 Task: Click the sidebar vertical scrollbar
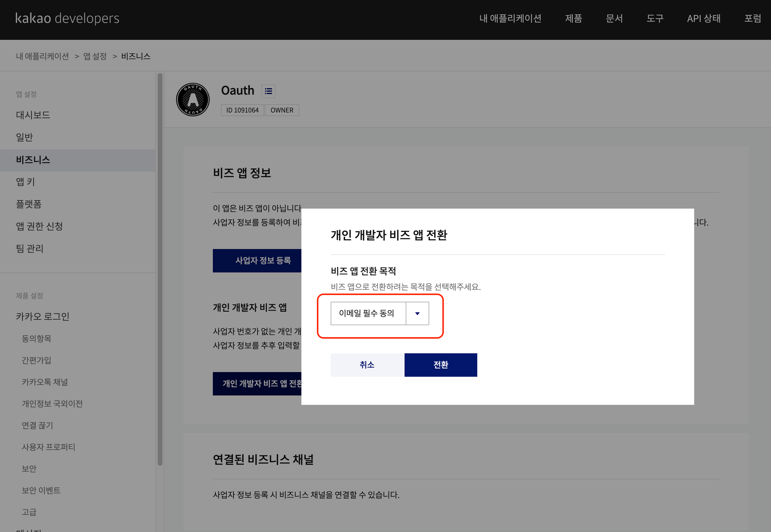tap(160, 270)
